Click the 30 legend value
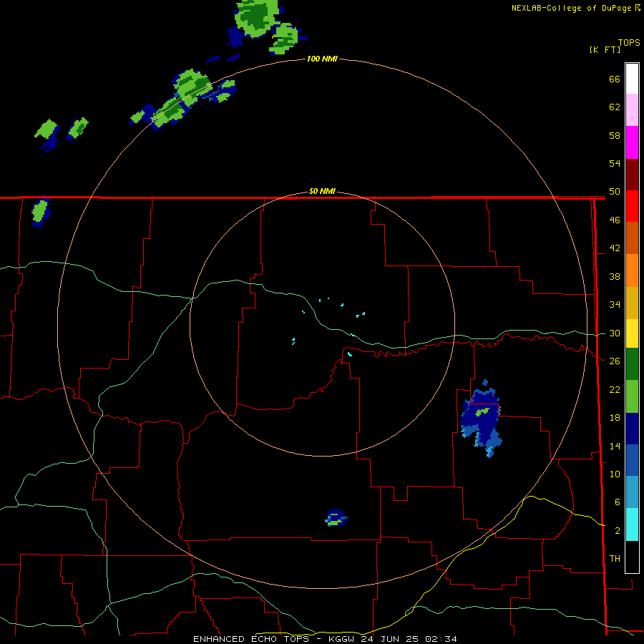Image resolution: width=644 pixels, height=644 pixels. (x=615, y=333)
